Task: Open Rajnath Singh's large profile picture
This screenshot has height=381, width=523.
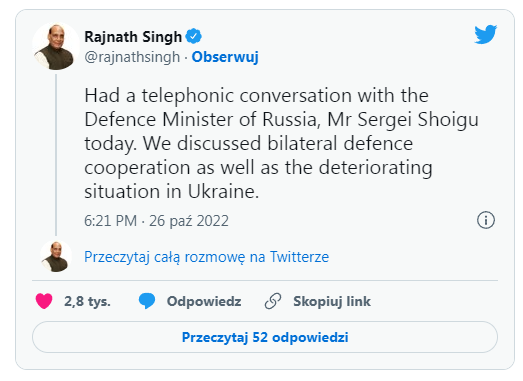Action: coord(56,46)
